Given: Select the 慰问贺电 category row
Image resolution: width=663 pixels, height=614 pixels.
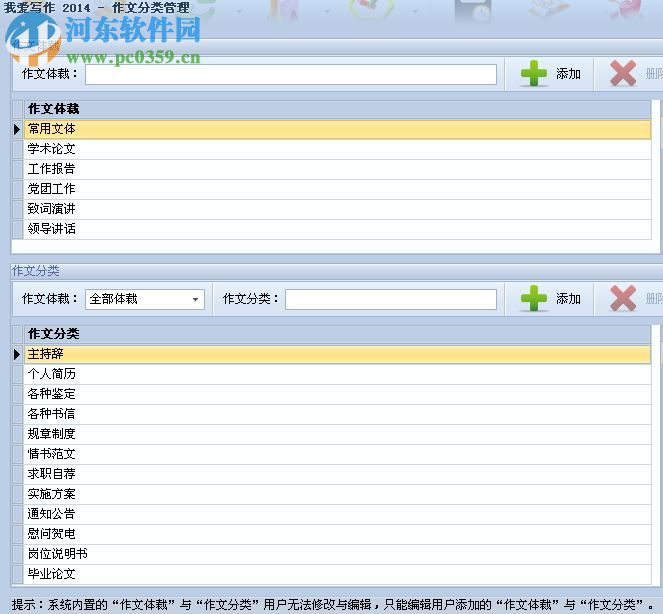Looking at the screenshot, I should (x=337, y=534).
